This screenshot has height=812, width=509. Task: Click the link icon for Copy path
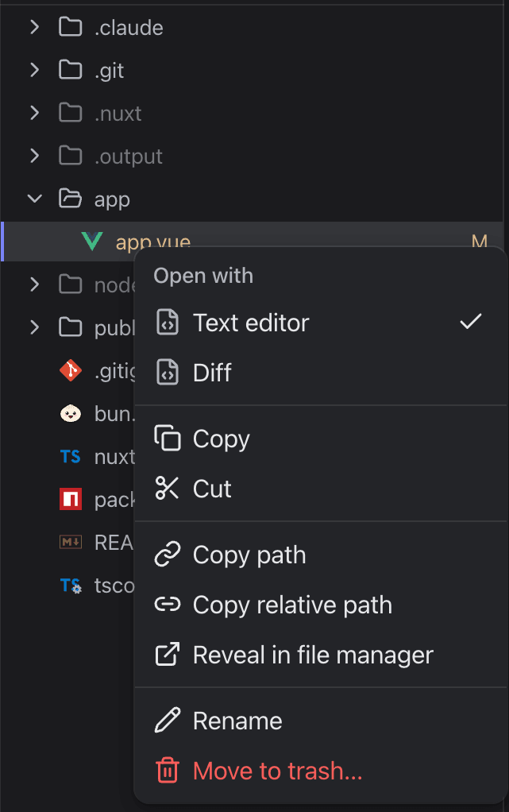click(x=168, y=554)
